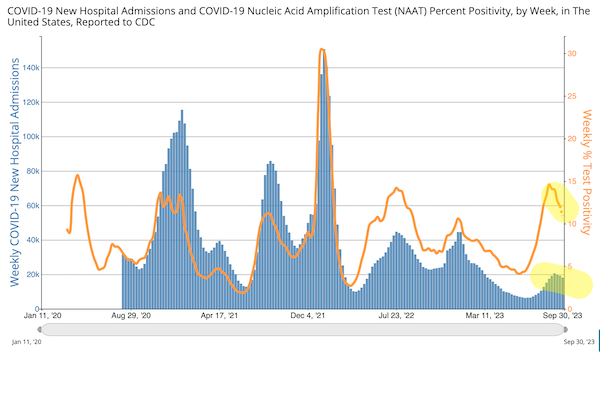Click the tallest orange positivity peak above 30 percent

click(x=322, y=49)
